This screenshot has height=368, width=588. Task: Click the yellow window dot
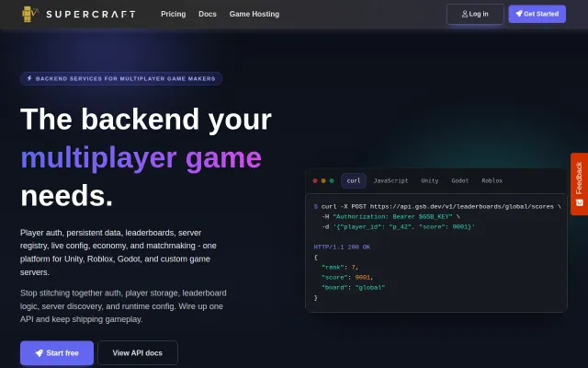pos(323,180)
